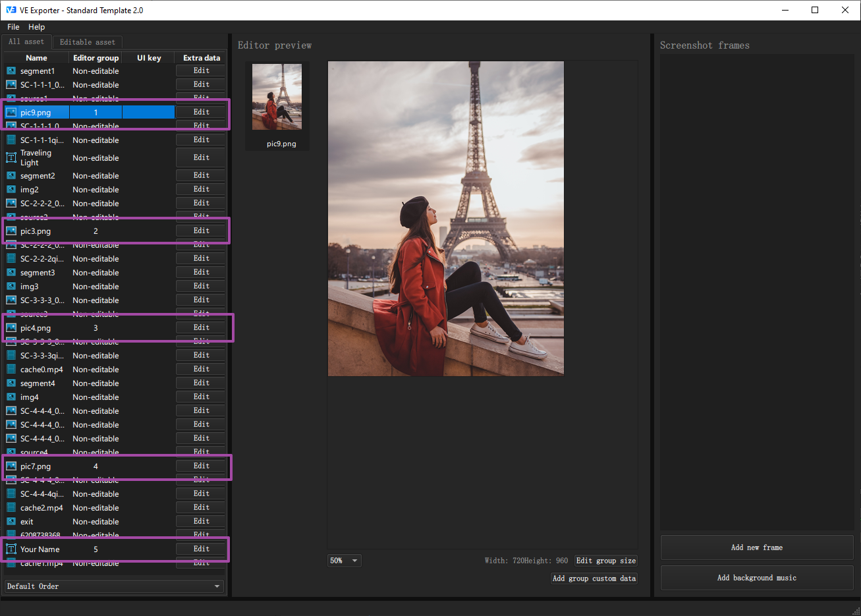The image size is (861, 616).
Task: Click the image icon of pic9.png row
Action: [11, 113]
